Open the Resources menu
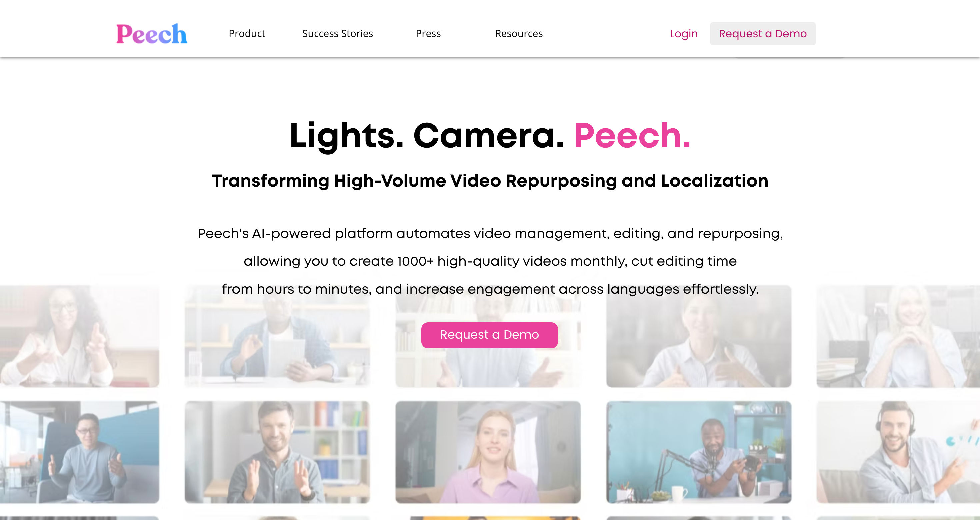Image resolution: width=980 pixels, height=520 pixels. click(519, 33)
